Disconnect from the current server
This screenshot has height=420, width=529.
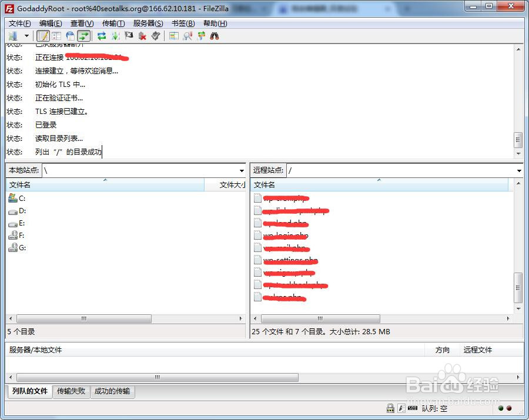142,36
